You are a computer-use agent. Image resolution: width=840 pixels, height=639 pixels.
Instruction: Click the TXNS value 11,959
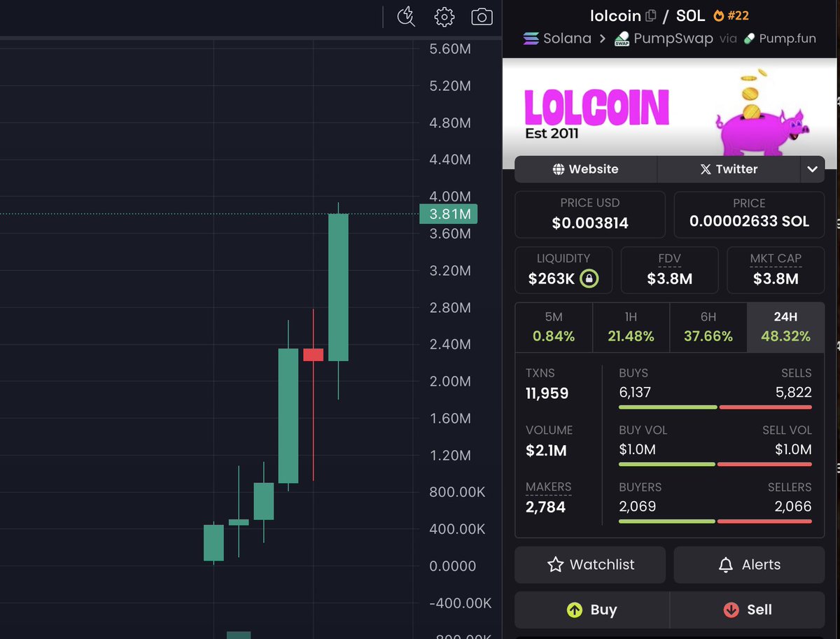(547, 393)
